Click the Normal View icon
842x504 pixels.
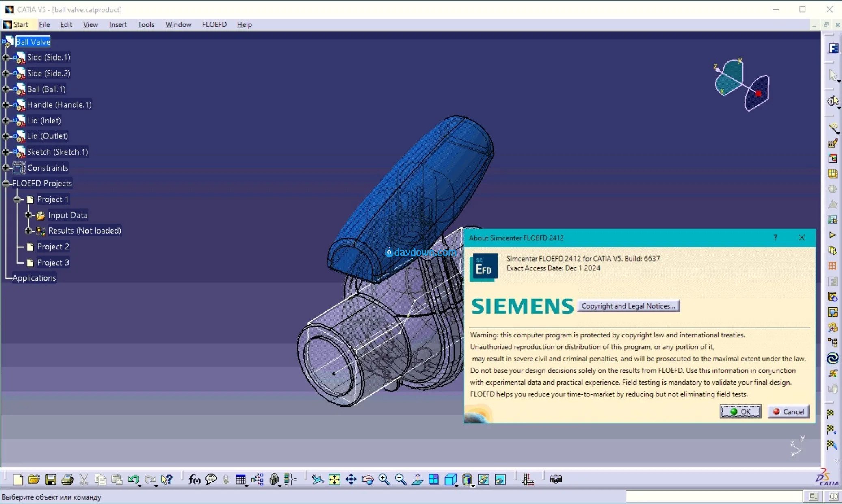418,480
